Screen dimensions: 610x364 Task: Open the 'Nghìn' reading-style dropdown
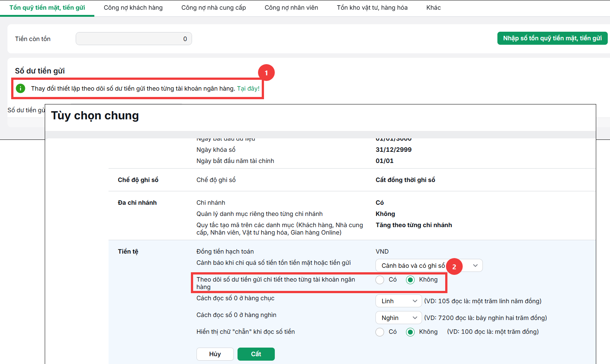click(x=399, y=318)
